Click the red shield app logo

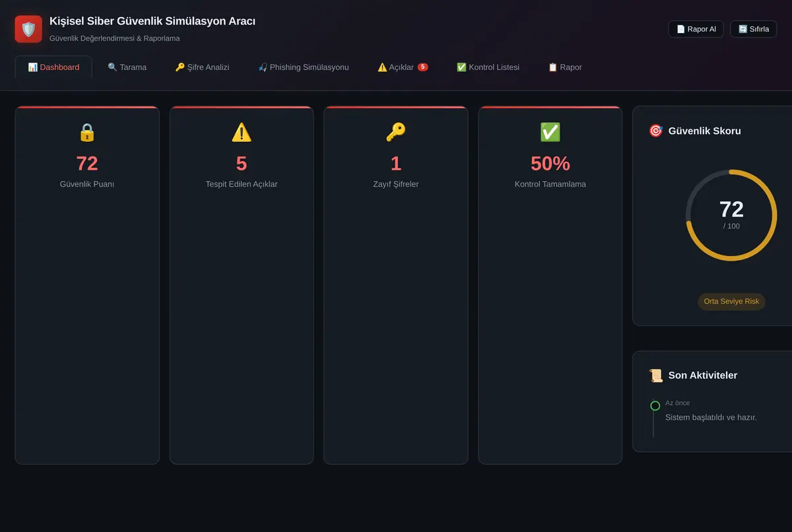pos(28,29)
